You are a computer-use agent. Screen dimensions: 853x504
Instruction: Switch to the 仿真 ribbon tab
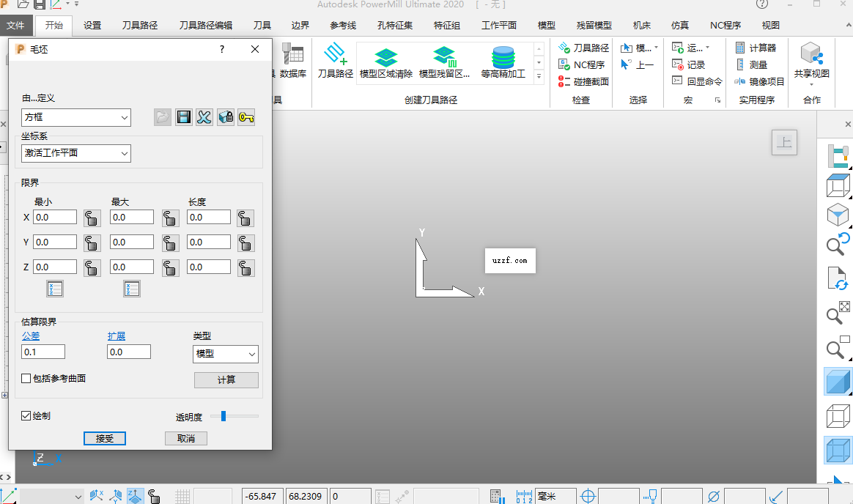679,24
